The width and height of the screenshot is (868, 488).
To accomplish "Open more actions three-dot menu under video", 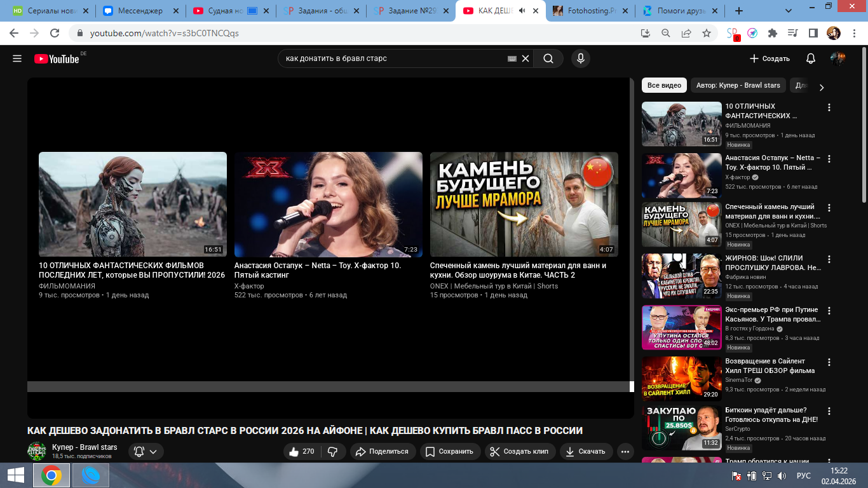I will pyautogui.click(x=625, y=452).
